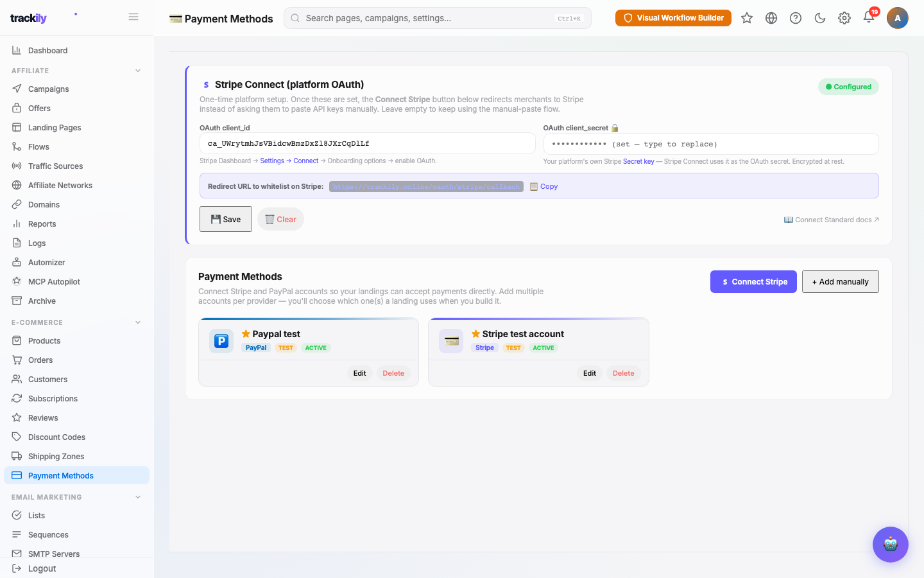The image size is (924, 578).
Task: Save Stripe Connect OAuth settings
Action: pos(226,219)
